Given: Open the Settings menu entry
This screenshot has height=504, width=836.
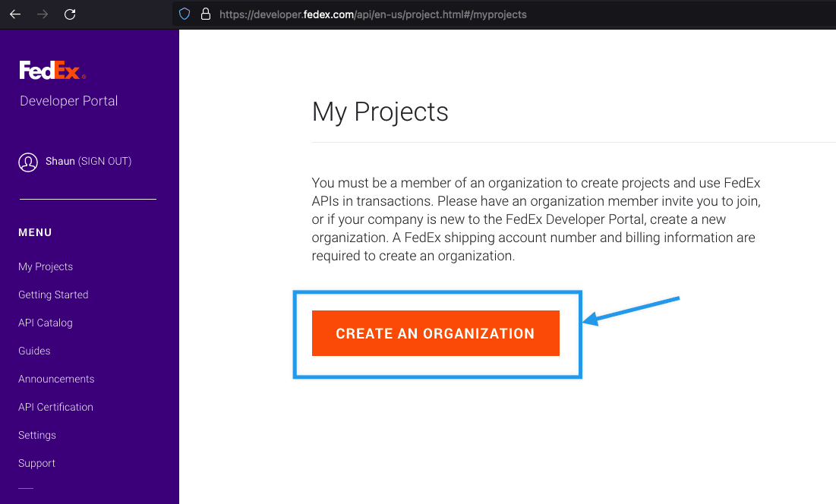Looking at the screenshot, I should click(36, 435).
